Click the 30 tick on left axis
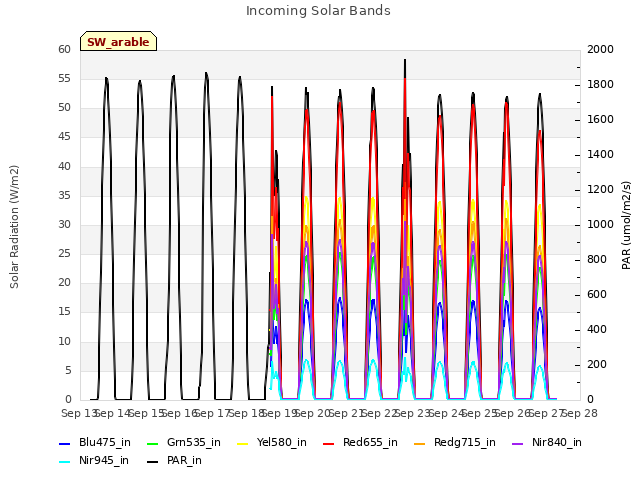Image resolution: width=640 pixels, height=480 pixels. pyautogui.click(x=64, y=224)
